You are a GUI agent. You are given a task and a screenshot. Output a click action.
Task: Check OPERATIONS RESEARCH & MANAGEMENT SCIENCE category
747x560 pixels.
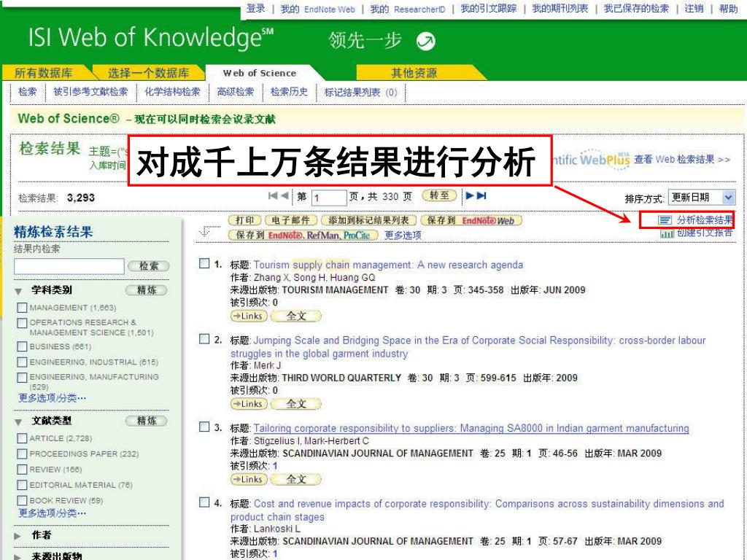pyautogui.click(x=22, y=323)
